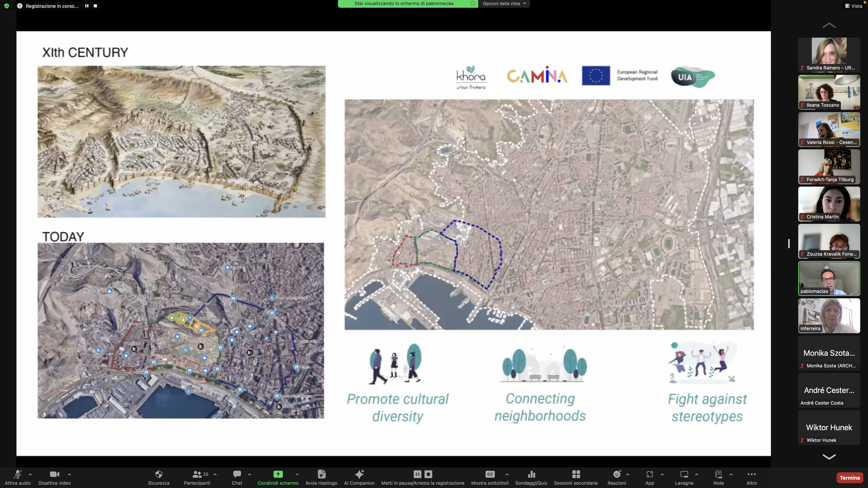
Task: Click the red Termina button
Action: [x=849, y=478]
